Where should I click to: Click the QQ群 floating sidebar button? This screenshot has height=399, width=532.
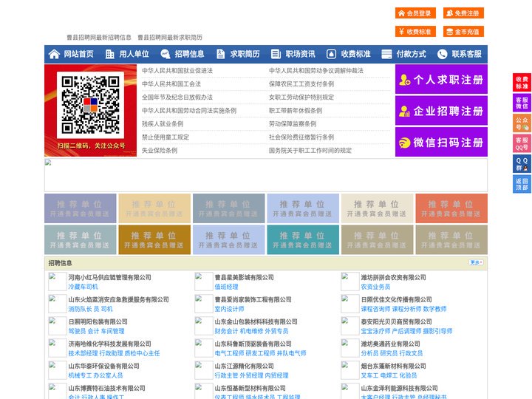pos(522,164)
